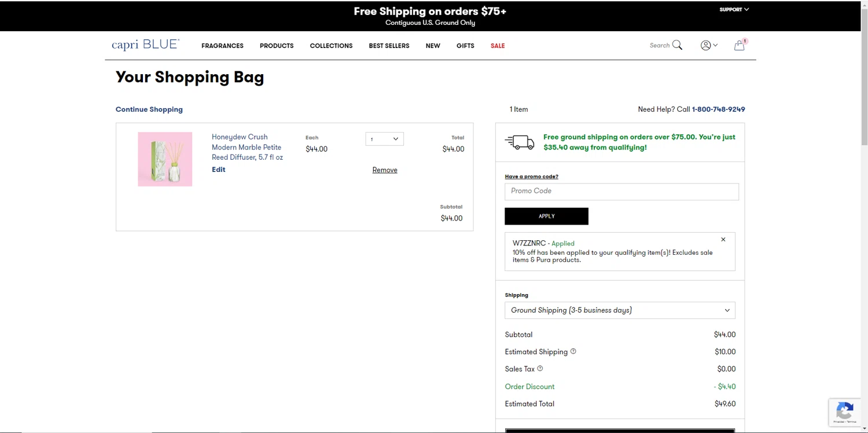Remove the Honeydew Crush diffuser from bag
Viewport: 868px width, 433px height.
point(385,170)
